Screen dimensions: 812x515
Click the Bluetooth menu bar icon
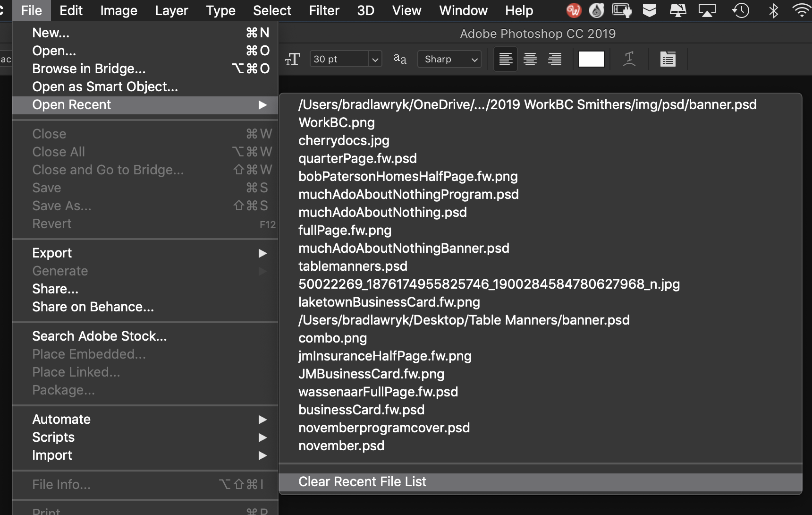[773, 10]
